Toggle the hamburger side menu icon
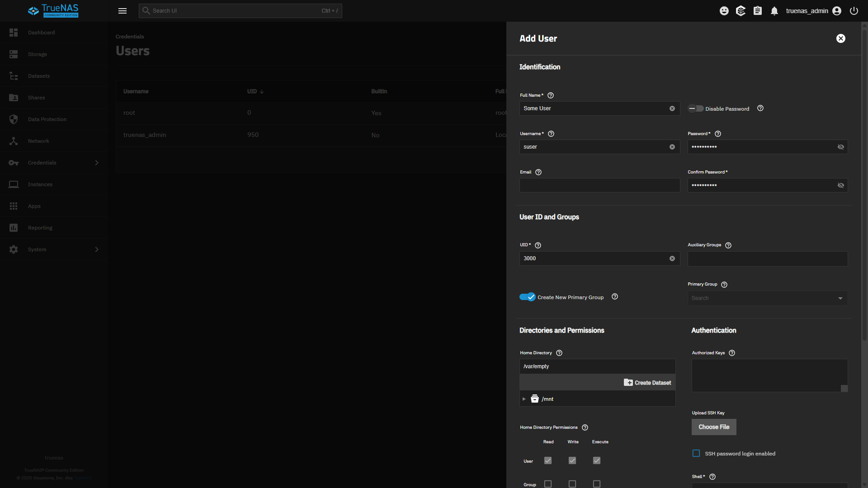 (123, 11)
